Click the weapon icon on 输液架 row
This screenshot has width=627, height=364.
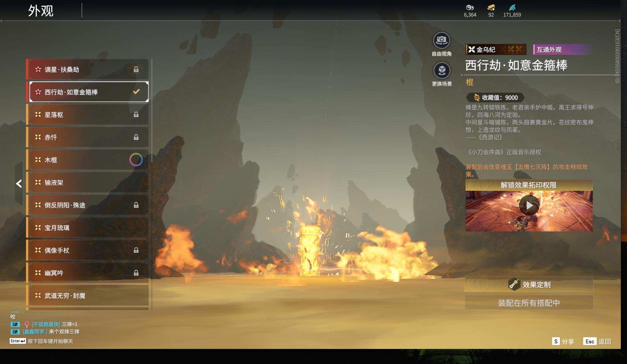coord(38,182)
